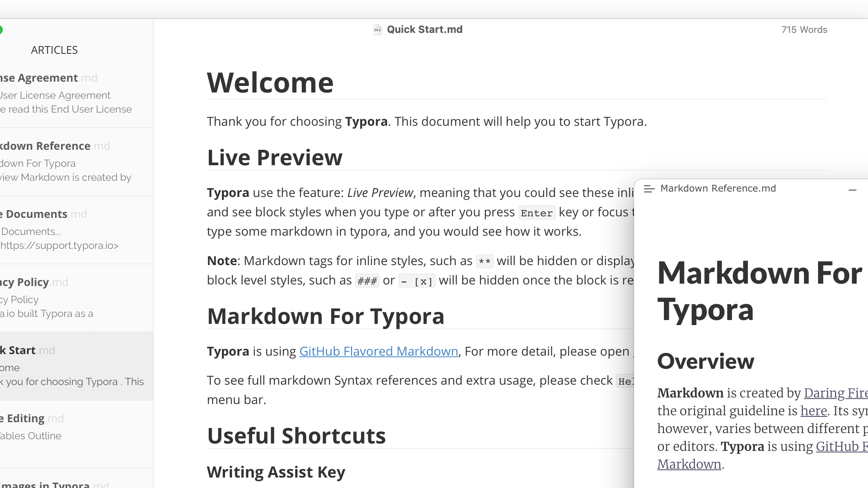Click the Live Preview heading
This screenshot has height=488, width=868.
pos(275,158)
